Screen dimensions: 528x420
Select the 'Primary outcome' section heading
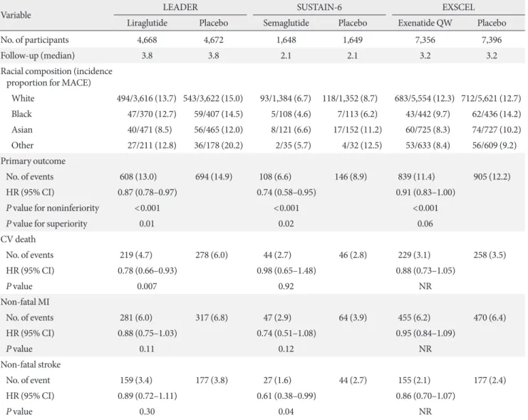[33, 161]
